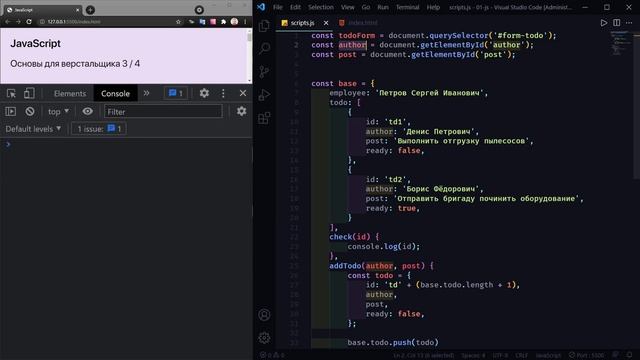Open the Terminal menu
Image resolution: width=640 pixels, height=360 pixels.
point(407,7)
